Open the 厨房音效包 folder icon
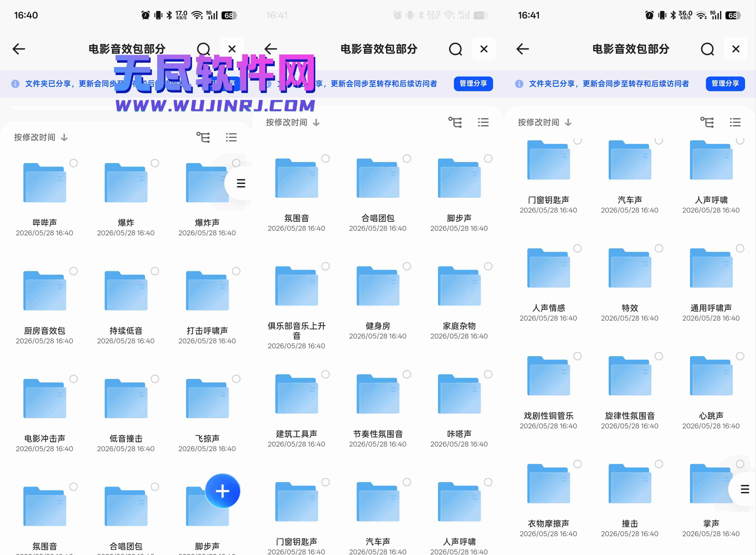 coord(45,291)
